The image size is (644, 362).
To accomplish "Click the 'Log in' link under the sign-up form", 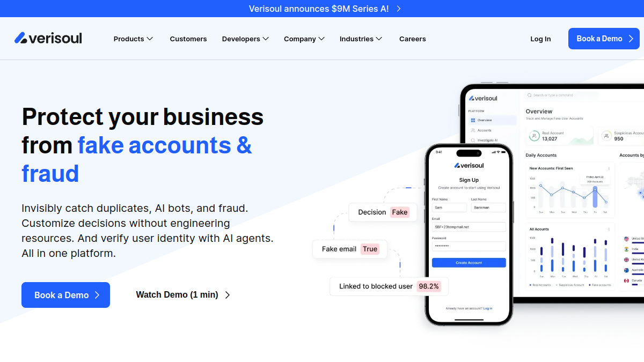I will [488, 308].
